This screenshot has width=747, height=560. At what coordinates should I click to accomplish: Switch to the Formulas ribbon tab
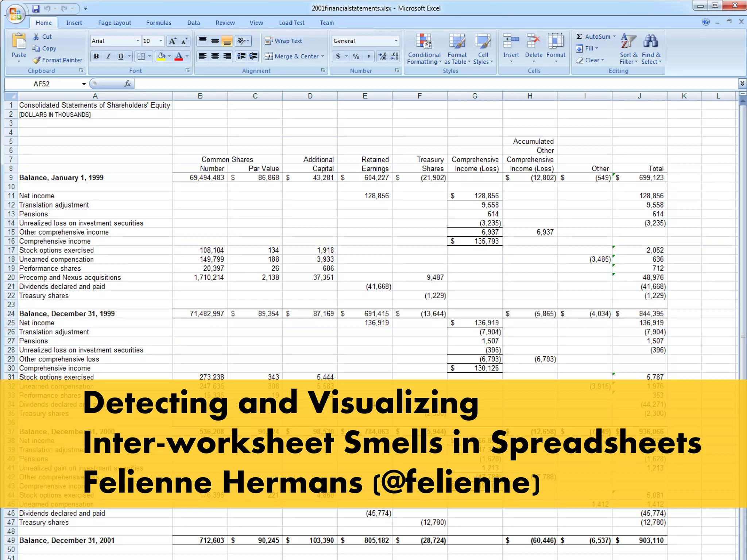click(158, 23)
